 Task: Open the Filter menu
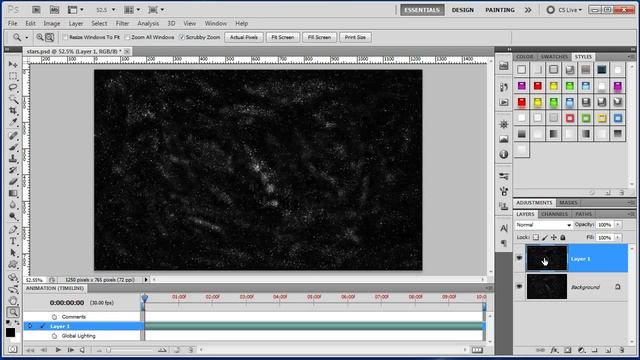pyautogui.click(x=122, y=24)
